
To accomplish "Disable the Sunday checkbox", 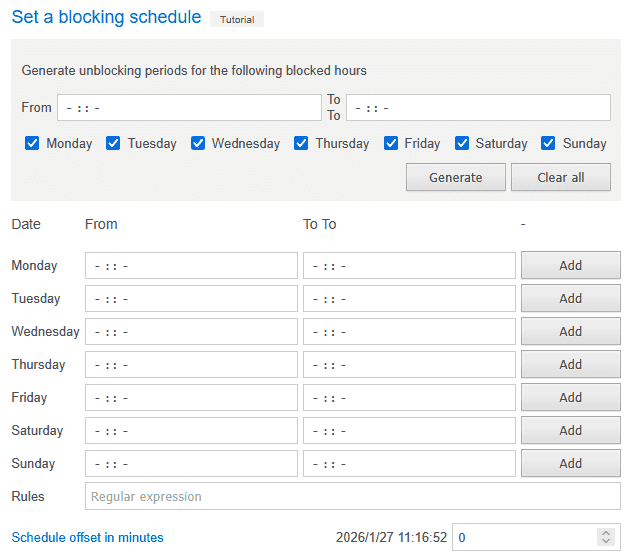I will (x=548, y=143).
